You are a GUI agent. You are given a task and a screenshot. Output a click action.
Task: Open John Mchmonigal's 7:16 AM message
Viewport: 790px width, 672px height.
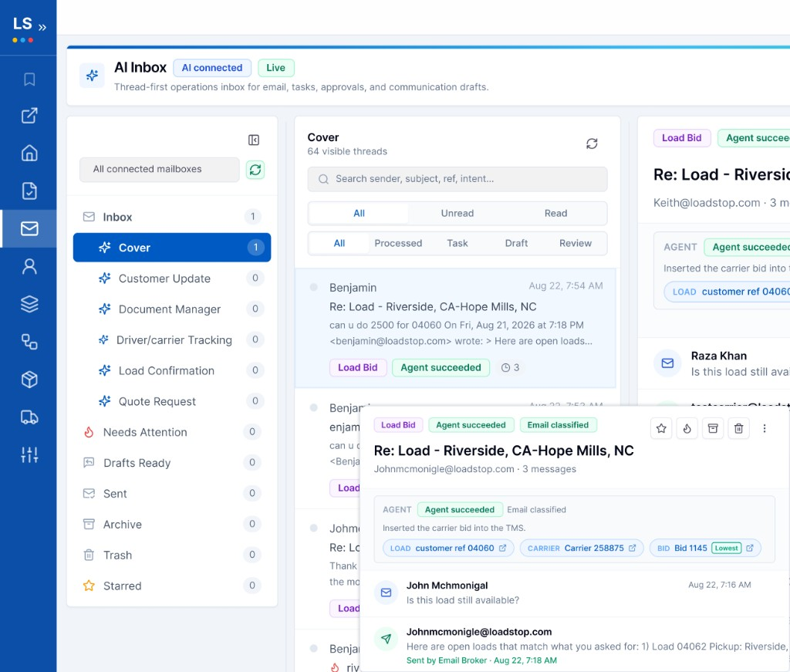[x=574, y=593]
